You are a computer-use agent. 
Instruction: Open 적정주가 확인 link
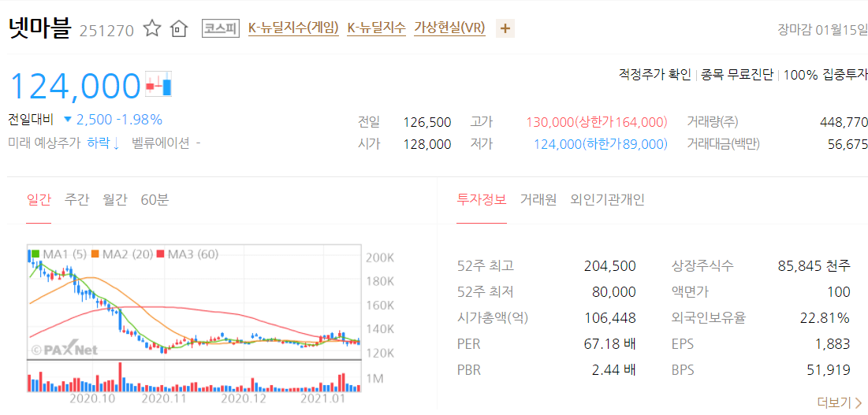coord(655,75)
